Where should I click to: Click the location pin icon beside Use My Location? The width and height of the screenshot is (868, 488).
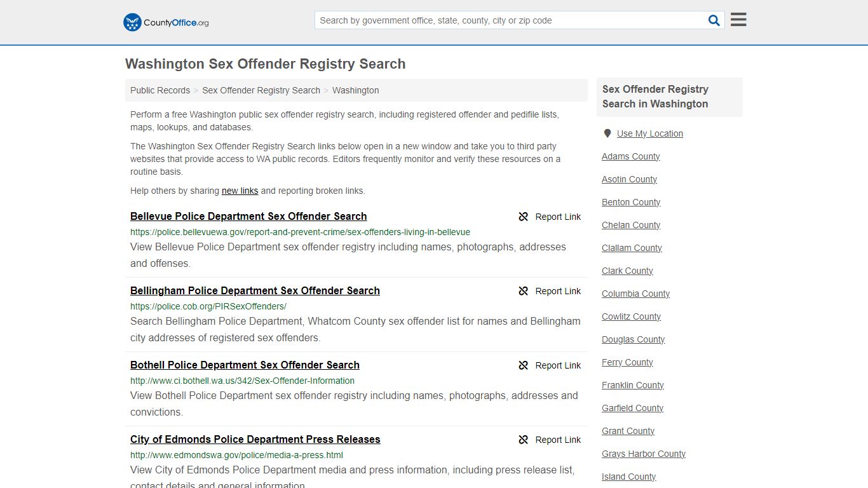pyautogui.click(x=607, y=133)
